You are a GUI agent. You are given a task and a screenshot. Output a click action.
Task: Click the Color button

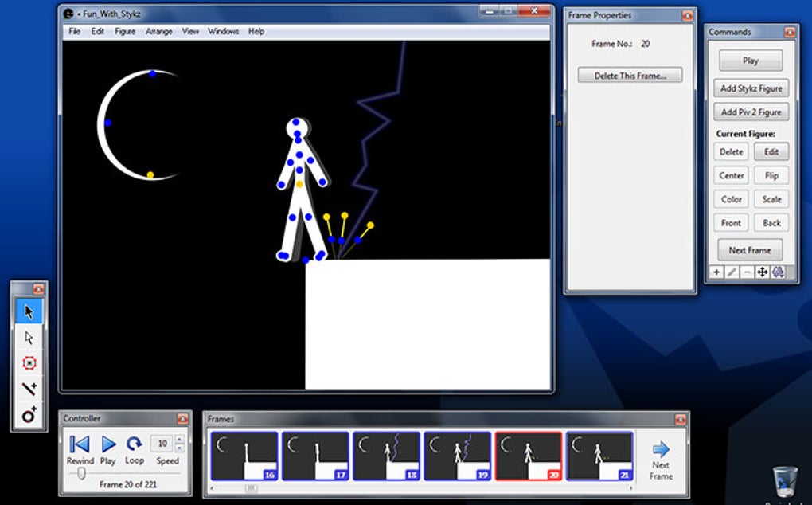point(732,199)
